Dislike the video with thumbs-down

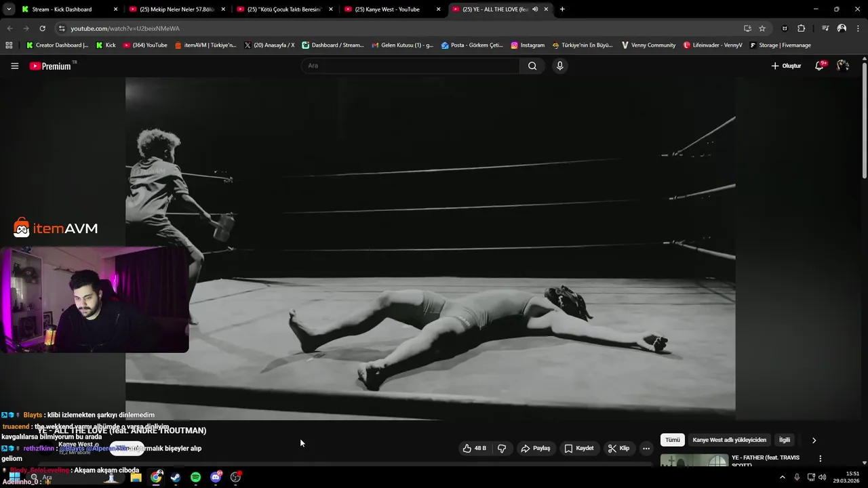(x=502, y=448)
